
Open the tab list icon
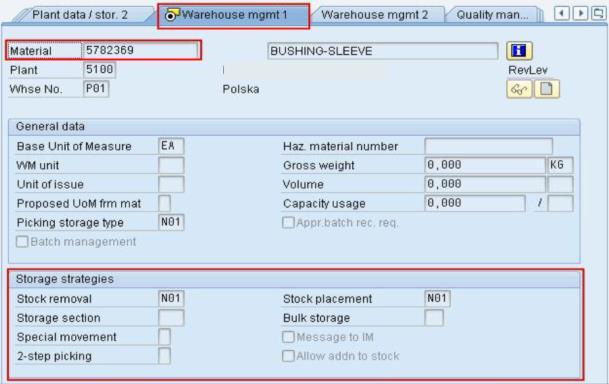coord(599,14)
